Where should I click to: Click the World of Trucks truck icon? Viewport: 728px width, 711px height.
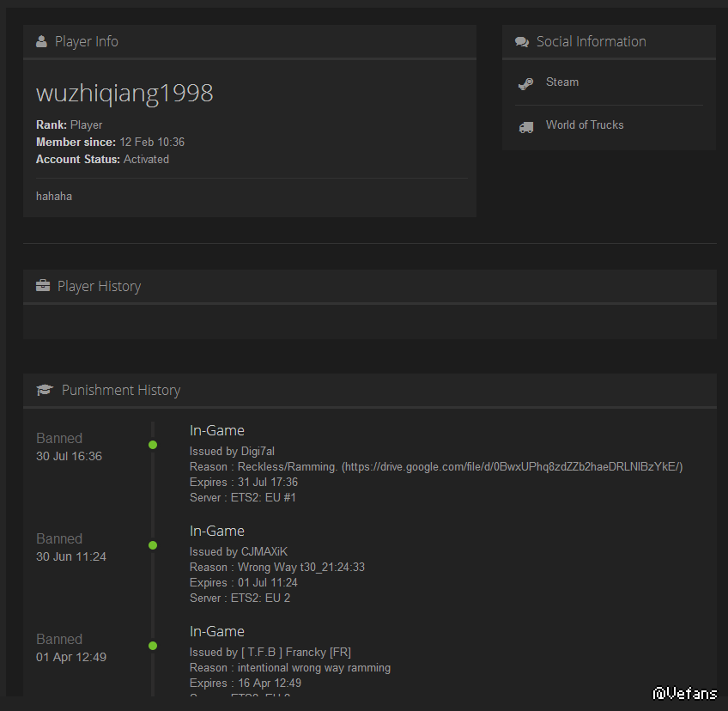[x=525, y=126]
